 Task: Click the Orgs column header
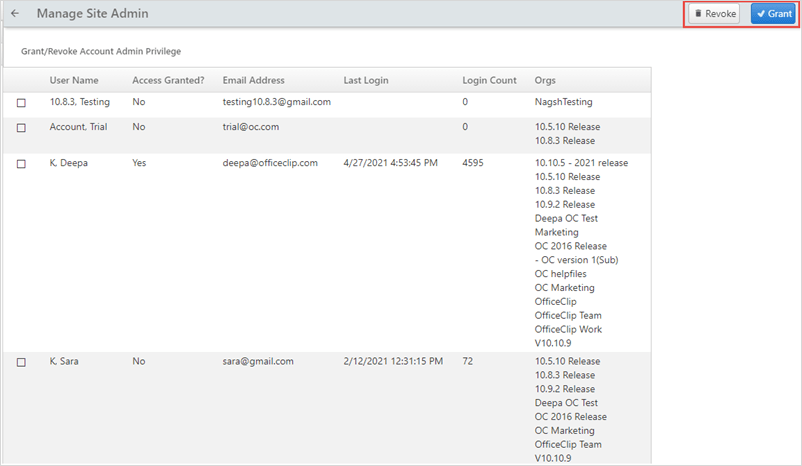545,80
